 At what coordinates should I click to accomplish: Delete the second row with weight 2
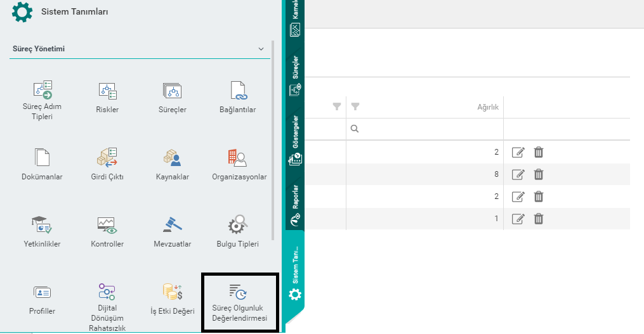(x=539, y=196)
